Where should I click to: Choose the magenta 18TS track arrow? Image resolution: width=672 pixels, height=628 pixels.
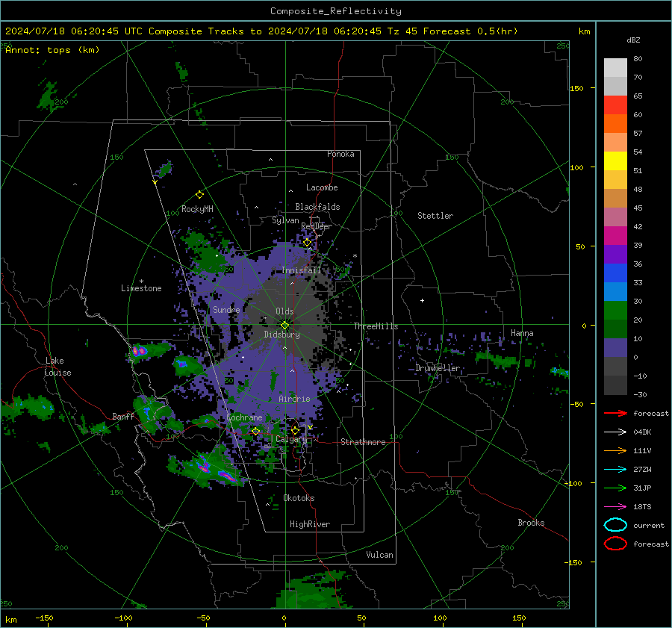coord(615,507)
